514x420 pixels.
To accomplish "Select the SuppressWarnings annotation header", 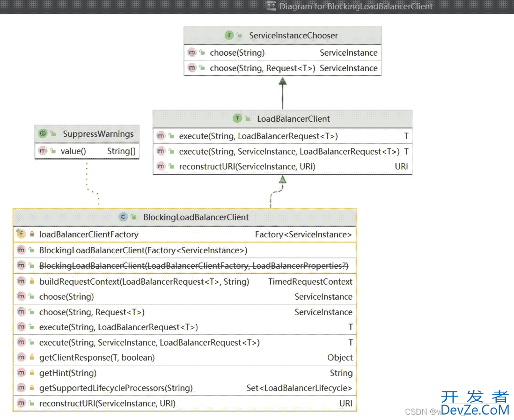I will coord(87,134).
